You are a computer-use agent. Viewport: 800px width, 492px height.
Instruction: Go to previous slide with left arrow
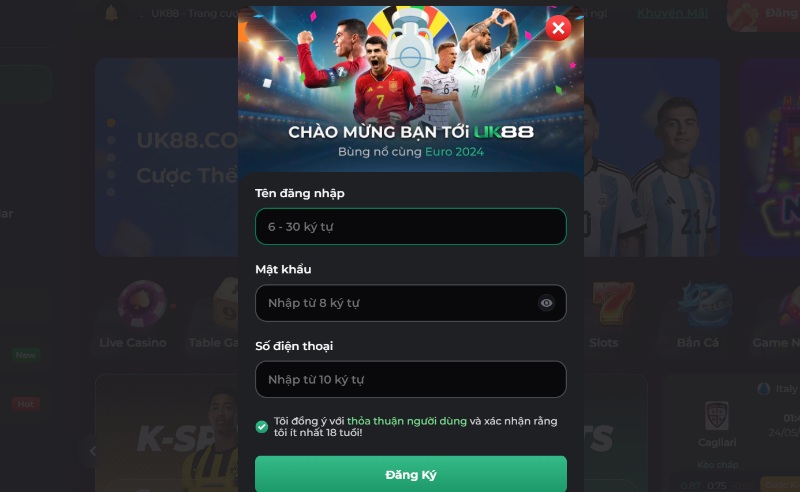pos(92,451)
